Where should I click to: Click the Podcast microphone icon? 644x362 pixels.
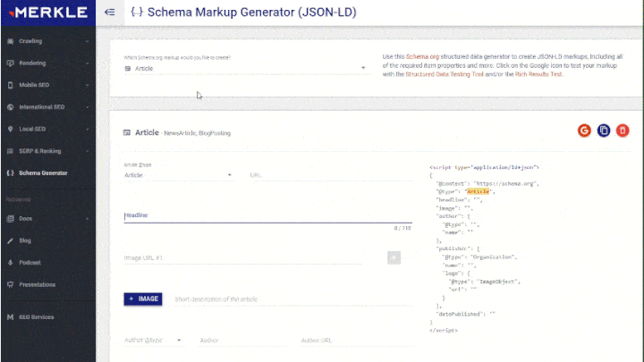10,262
